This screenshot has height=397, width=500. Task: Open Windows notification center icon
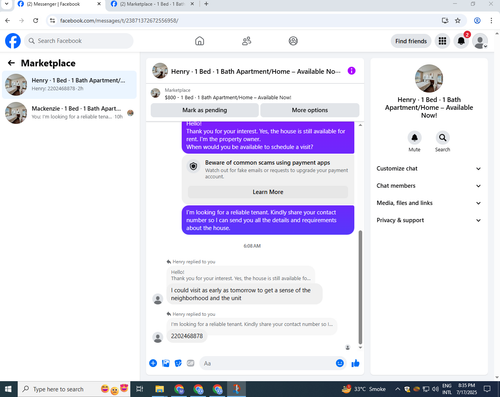coord(487,389)
